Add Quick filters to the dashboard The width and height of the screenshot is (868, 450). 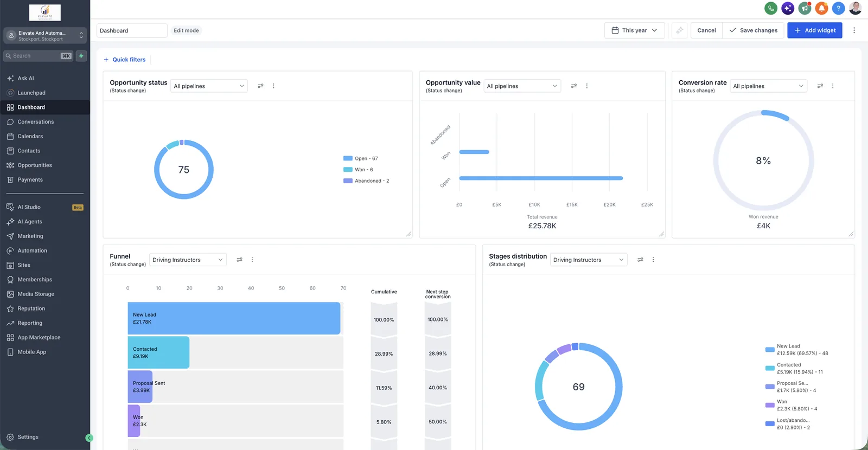pos(125,60)
